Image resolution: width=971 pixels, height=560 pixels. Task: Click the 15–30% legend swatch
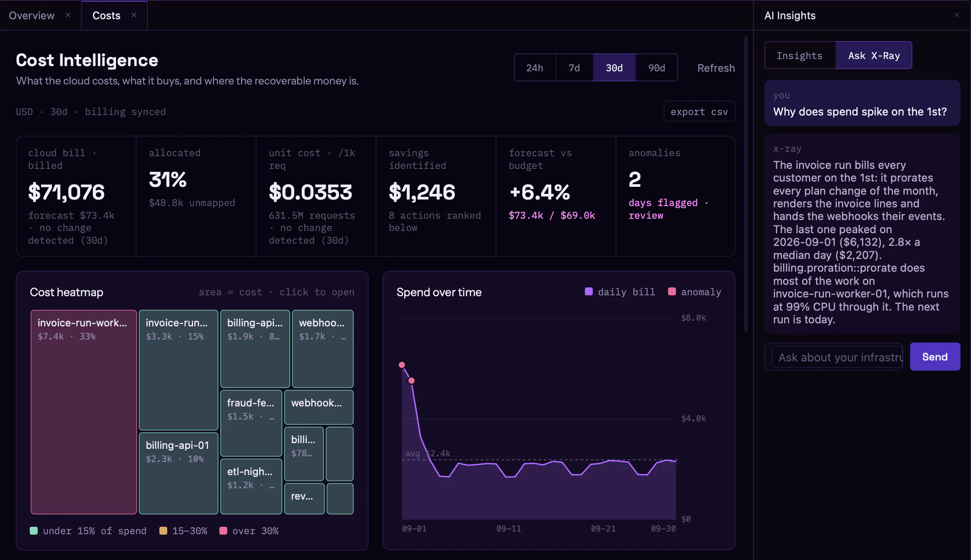(163, 531)
